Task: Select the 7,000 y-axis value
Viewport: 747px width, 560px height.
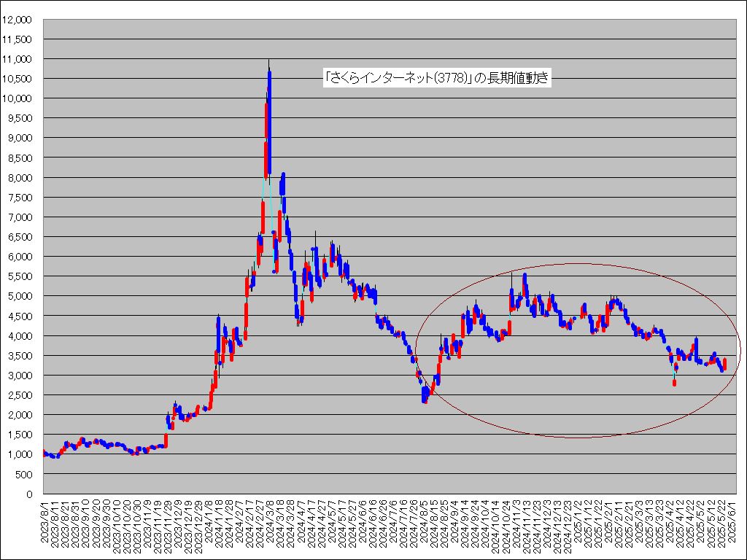Action: (19, 217)
